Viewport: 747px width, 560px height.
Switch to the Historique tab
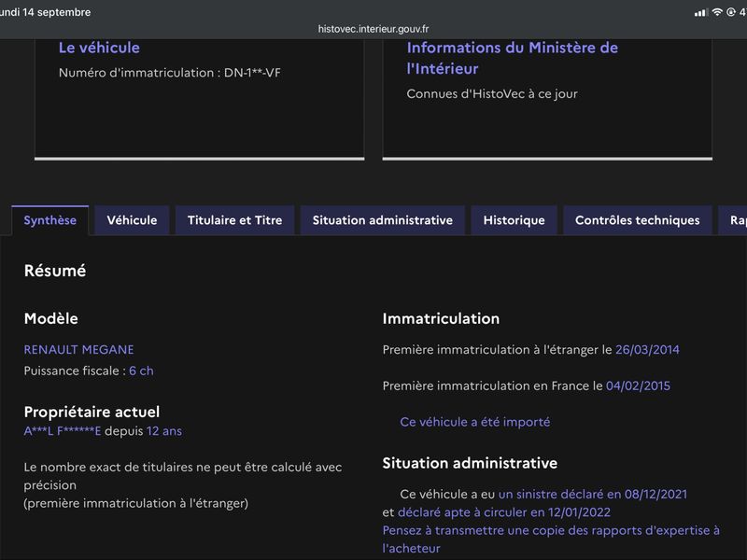514,220
